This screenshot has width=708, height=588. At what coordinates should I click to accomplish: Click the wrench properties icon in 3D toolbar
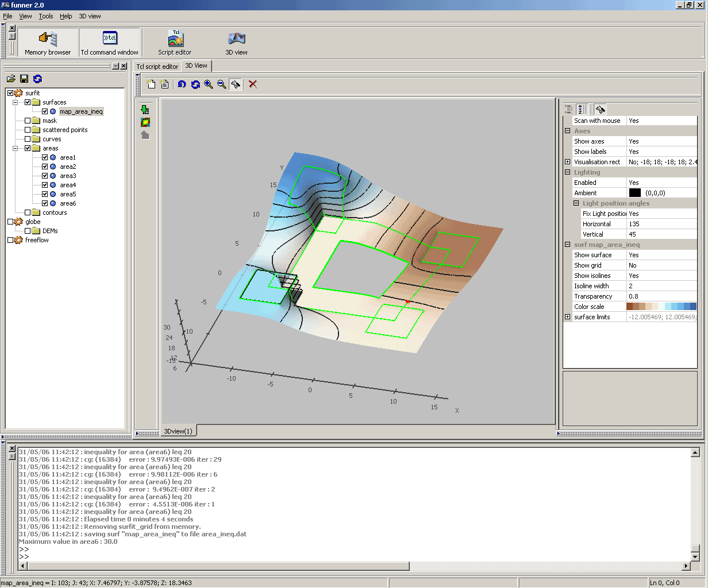click(x=235, y=84)
